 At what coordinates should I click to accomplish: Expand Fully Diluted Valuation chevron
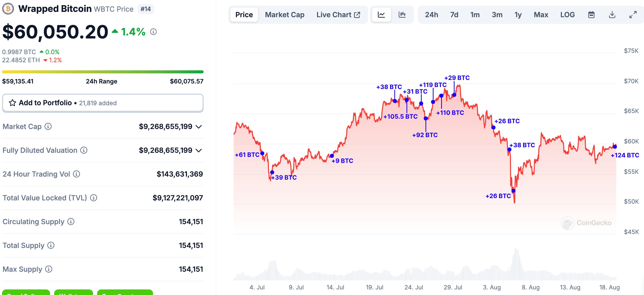(199, 150)
